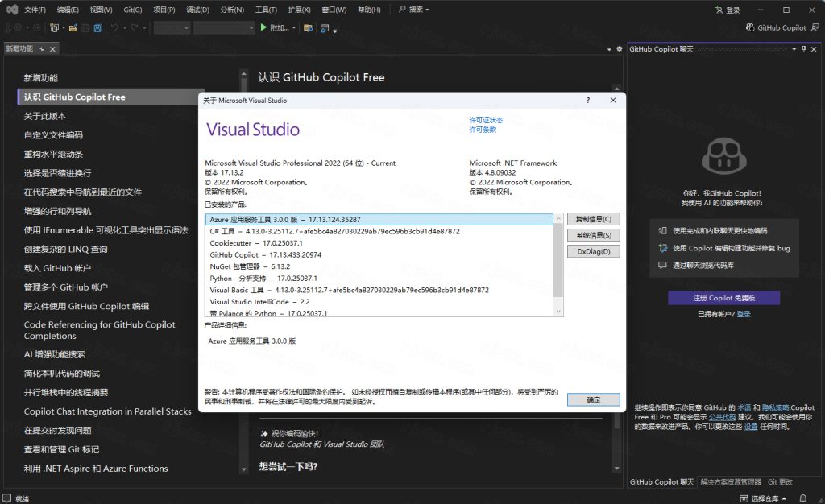Click the status bar ready icon
Image resolution: width=825 pixels, height=504 pixels.
[6, 498]
